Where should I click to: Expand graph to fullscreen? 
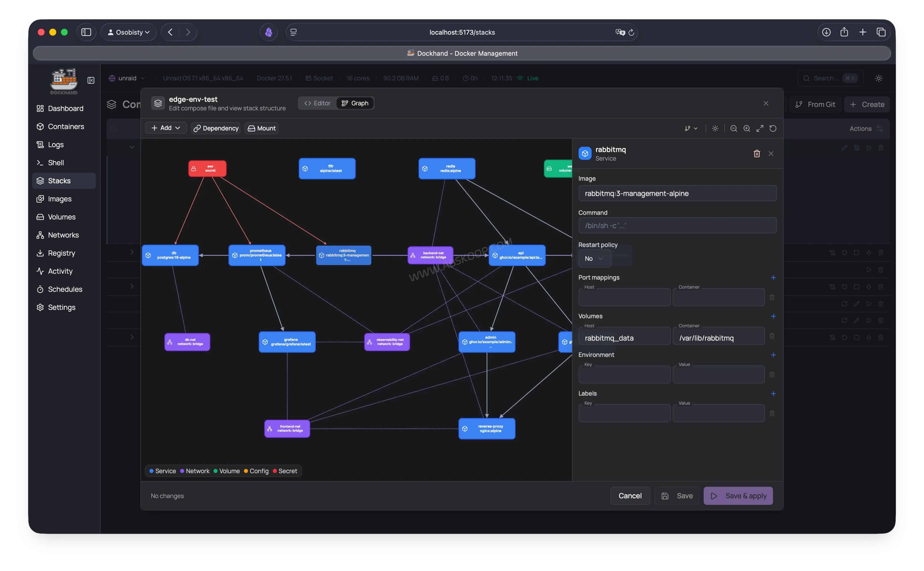[760, 128]
